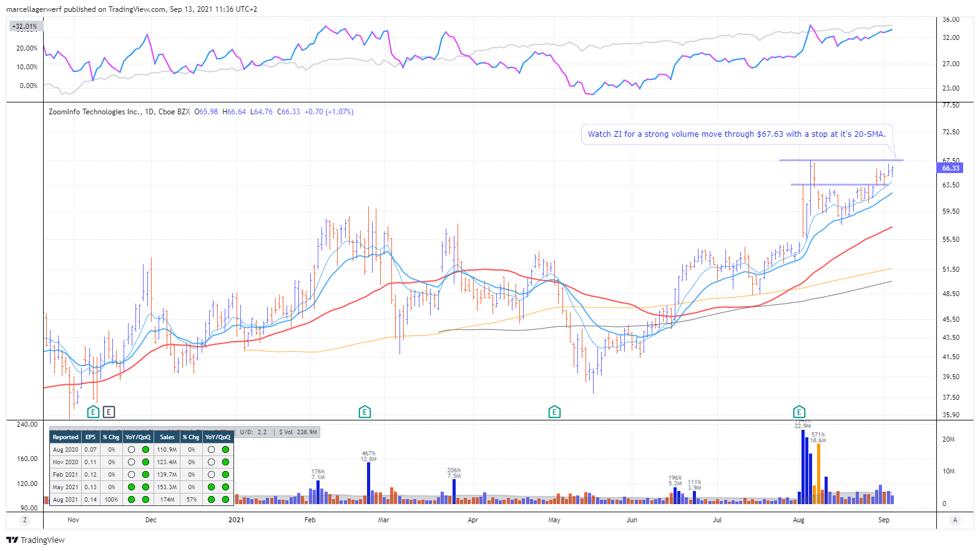Click the Sales column header
The image size is (980, 551).
point(167,437)
